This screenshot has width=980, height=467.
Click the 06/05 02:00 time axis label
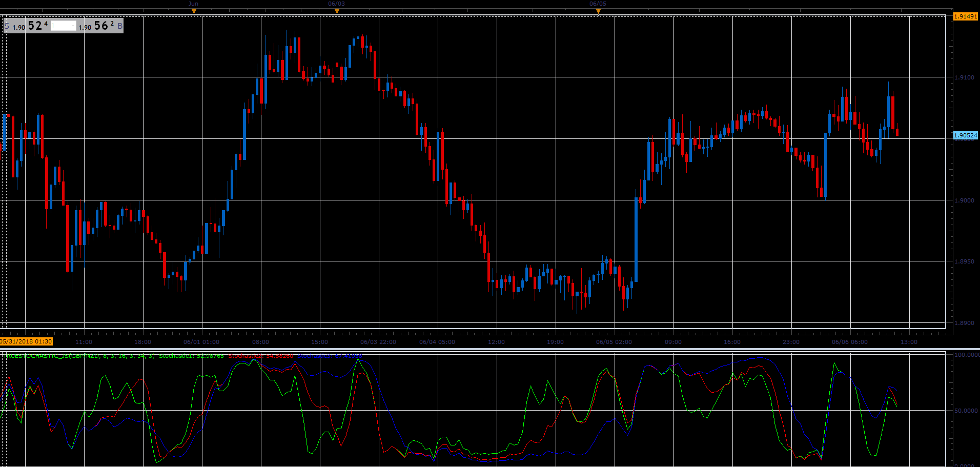click(614, 342)
